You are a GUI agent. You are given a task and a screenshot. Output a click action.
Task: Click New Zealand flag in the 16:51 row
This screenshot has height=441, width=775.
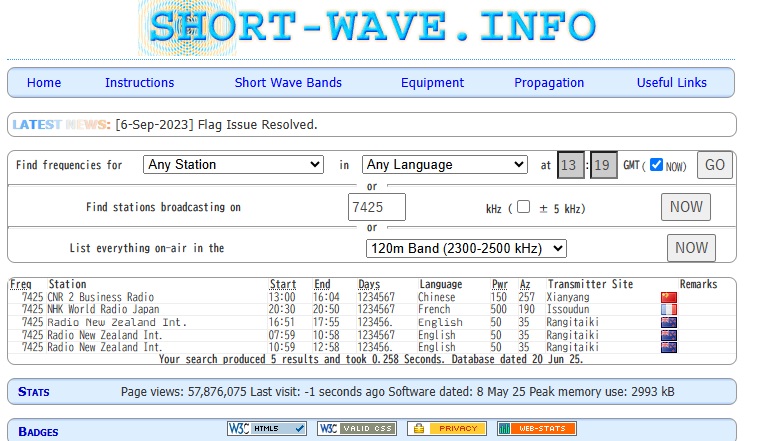tap(669, 322)
